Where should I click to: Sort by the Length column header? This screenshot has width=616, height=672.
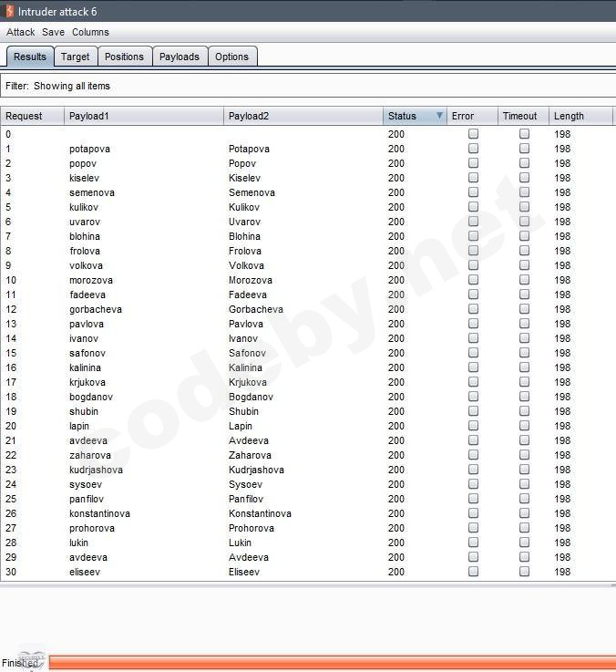tap(580, 116)
